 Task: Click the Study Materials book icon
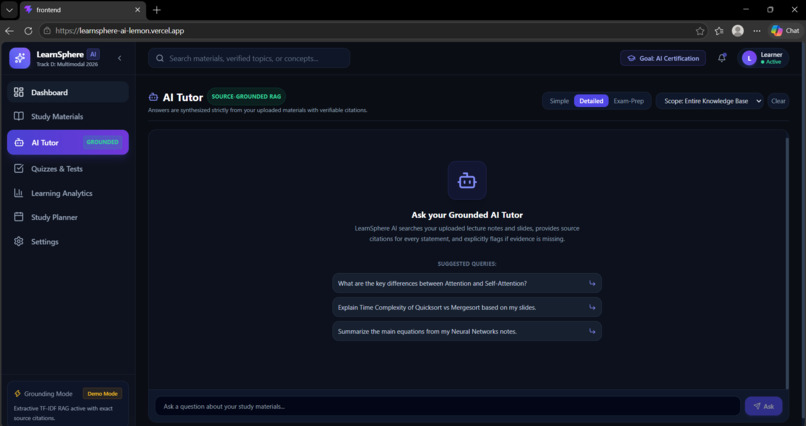click(19, 116)
